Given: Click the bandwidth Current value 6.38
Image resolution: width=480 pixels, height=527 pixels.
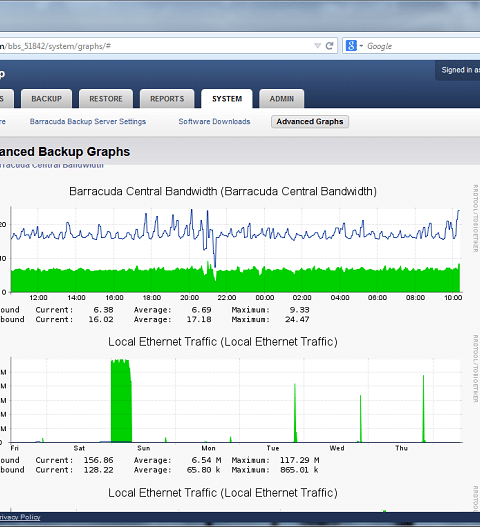Looking at the screenshot, I should click(x=104, y=310).
